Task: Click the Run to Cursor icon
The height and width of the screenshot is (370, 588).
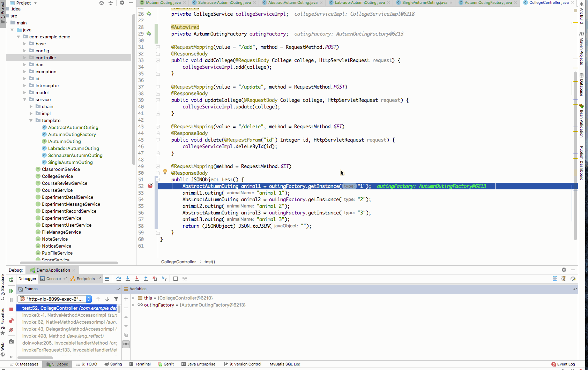Action: 164,279
